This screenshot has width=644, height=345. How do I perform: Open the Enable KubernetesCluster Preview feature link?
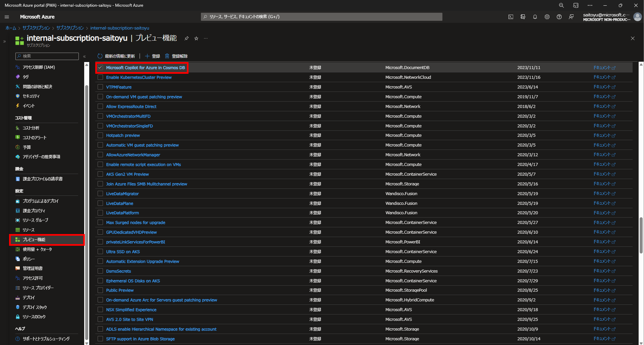139,77
